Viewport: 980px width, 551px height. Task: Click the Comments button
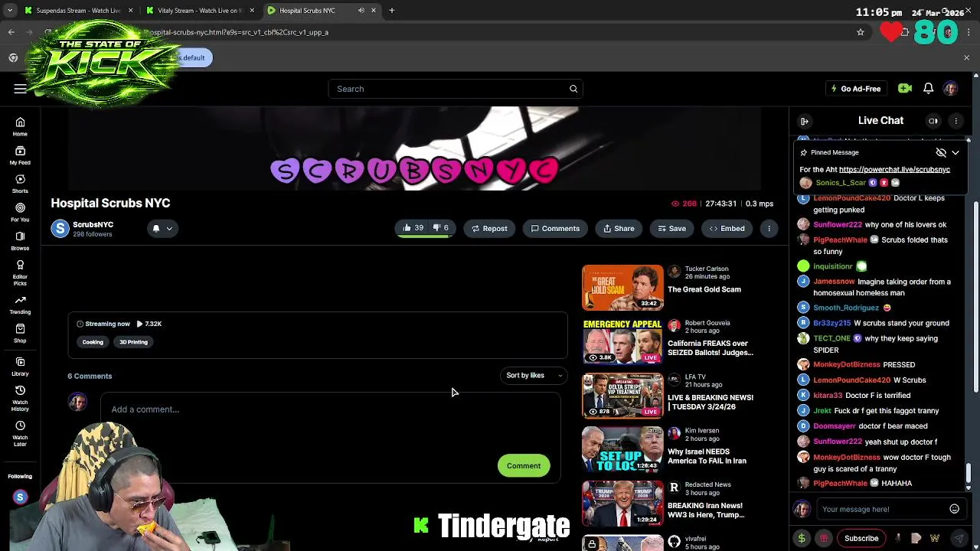click(x=555, y=228)
